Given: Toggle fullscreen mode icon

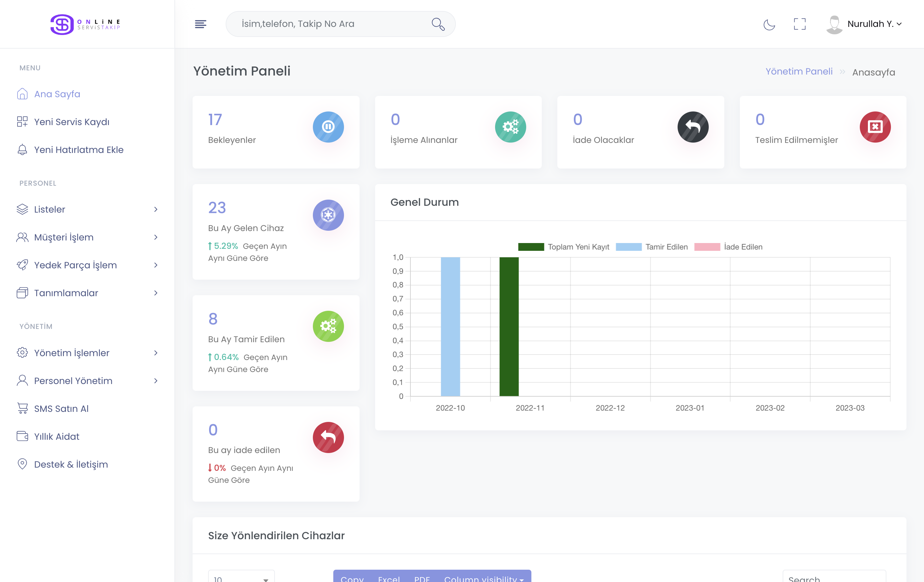Looking at the screenshot, I should click(x=800, y=24).
